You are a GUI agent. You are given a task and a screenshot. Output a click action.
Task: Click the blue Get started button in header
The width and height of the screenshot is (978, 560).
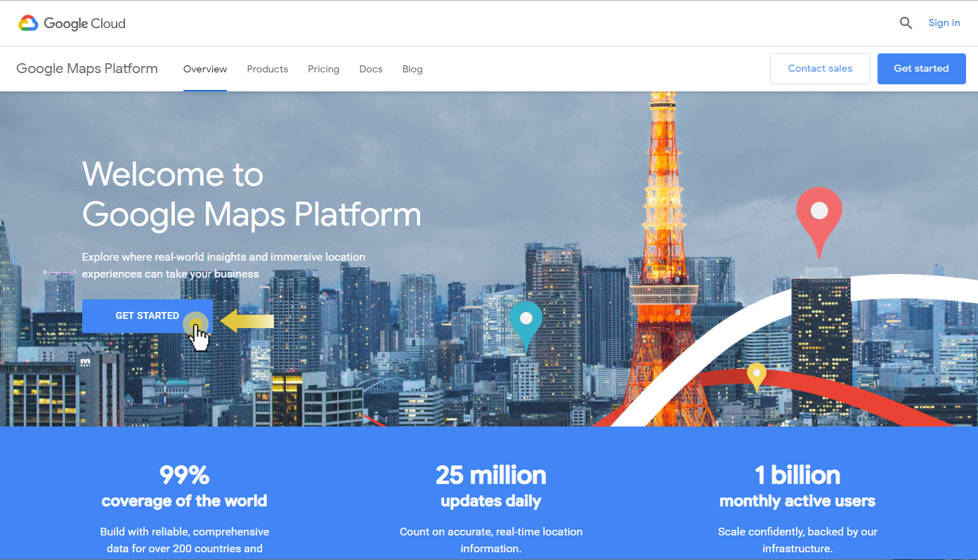pos(921,68)
